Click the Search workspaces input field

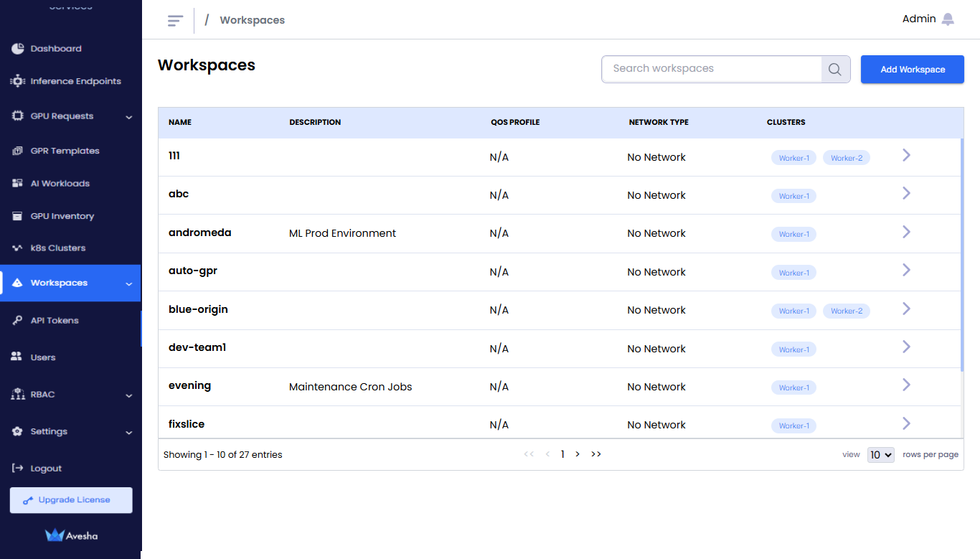[712, 69]
